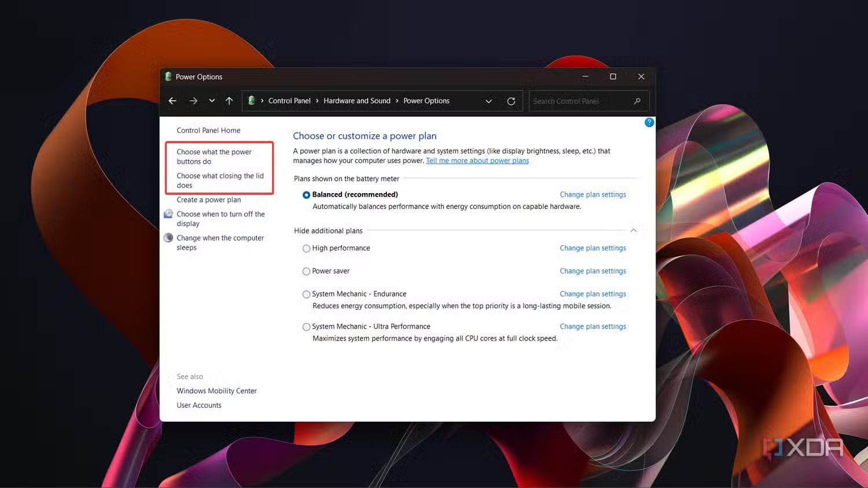The image size is (868, 488).
Task: Select the High performance plan
Action: [x=306, y=248]
